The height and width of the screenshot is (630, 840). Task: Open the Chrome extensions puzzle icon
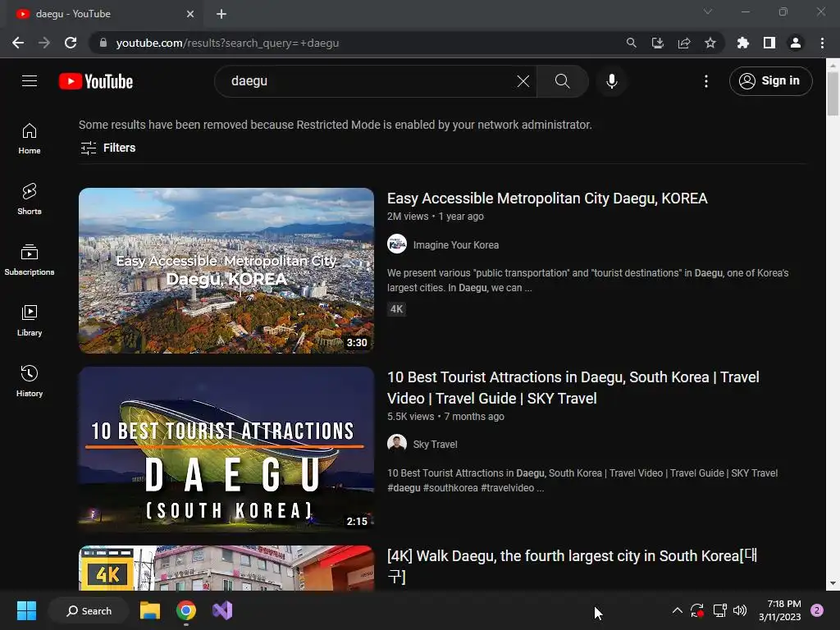742,43
